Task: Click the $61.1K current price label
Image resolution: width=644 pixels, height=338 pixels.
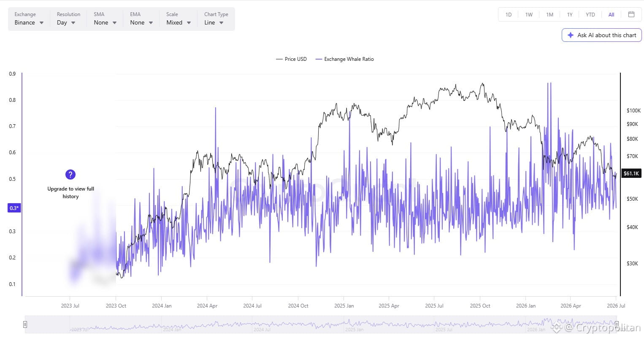Action: pos(631,173)
